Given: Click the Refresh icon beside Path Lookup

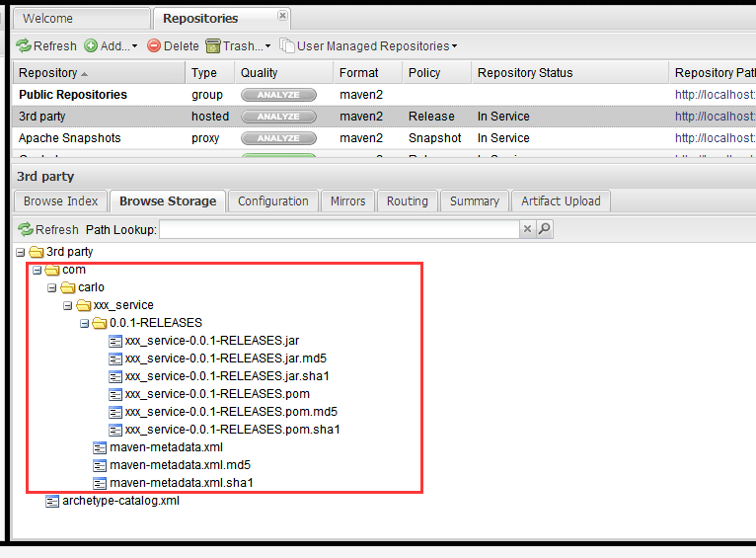Looking at the screenshot, I should (x=26, y=229).
